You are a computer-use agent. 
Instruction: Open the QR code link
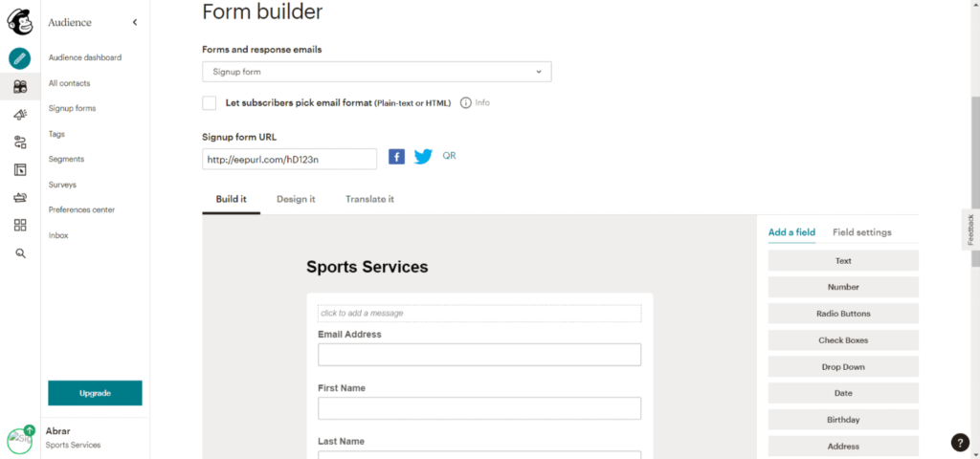(449, 155)
